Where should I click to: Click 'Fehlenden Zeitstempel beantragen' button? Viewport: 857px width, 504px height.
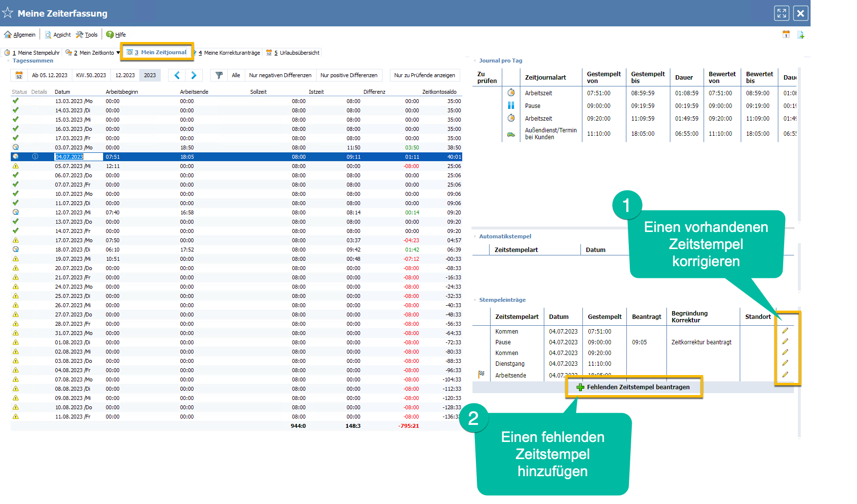coord(634,387)
